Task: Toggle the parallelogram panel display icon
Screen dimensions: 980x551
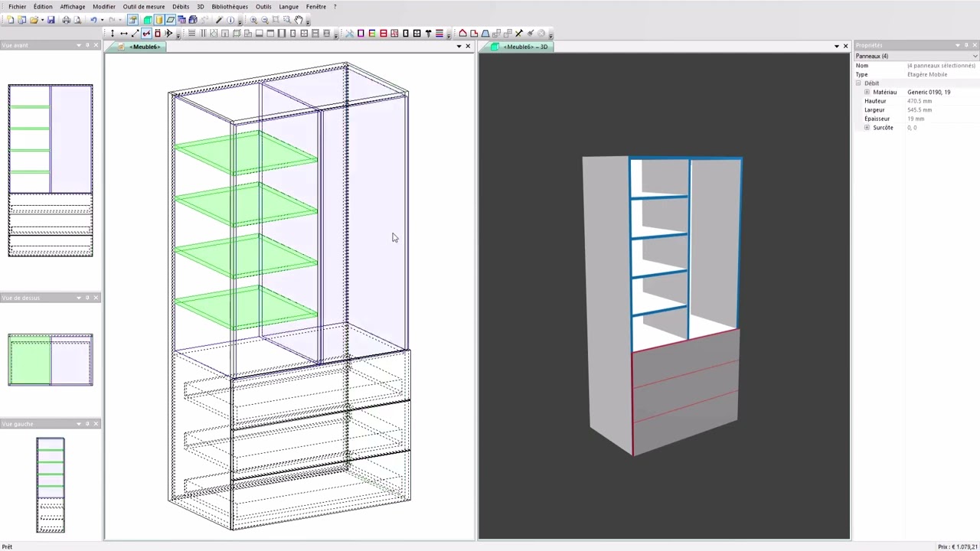Action: pos(170,20)
